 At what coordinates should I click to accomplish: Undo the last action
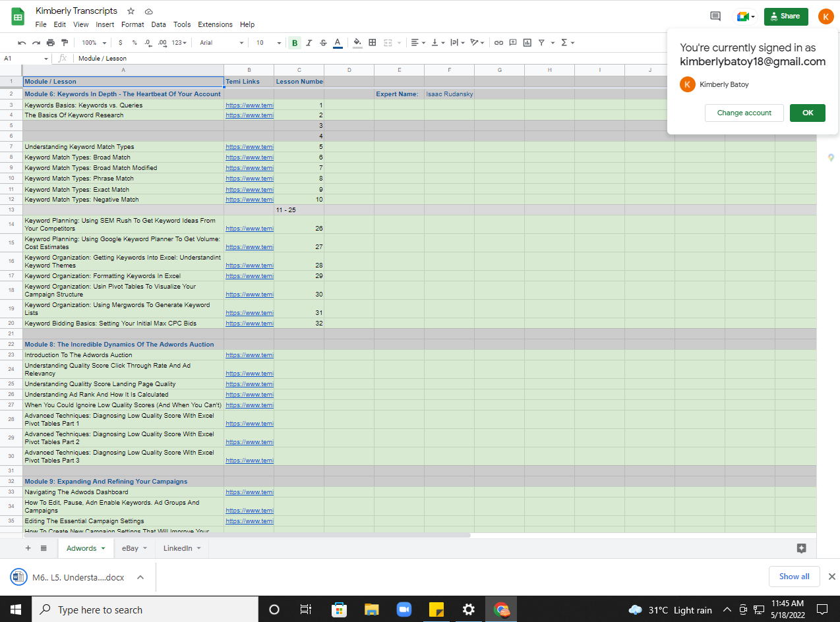22,43
